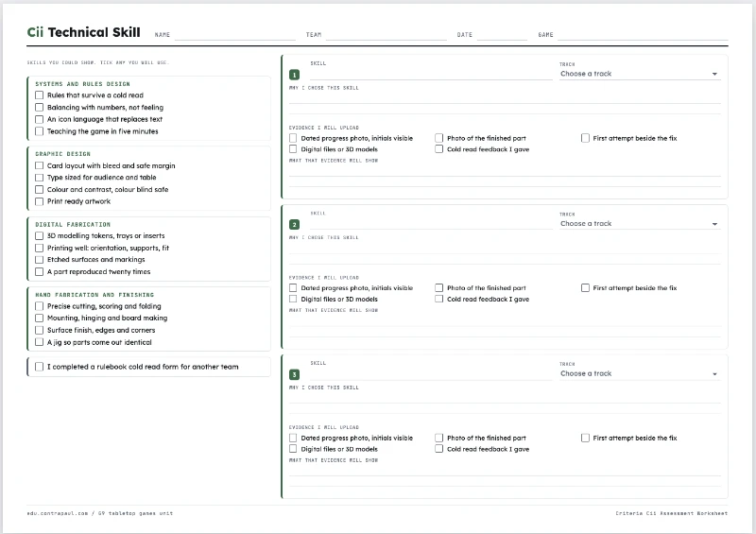Tick 'First attempt beside the fix' in skill 3

point(585,438)
